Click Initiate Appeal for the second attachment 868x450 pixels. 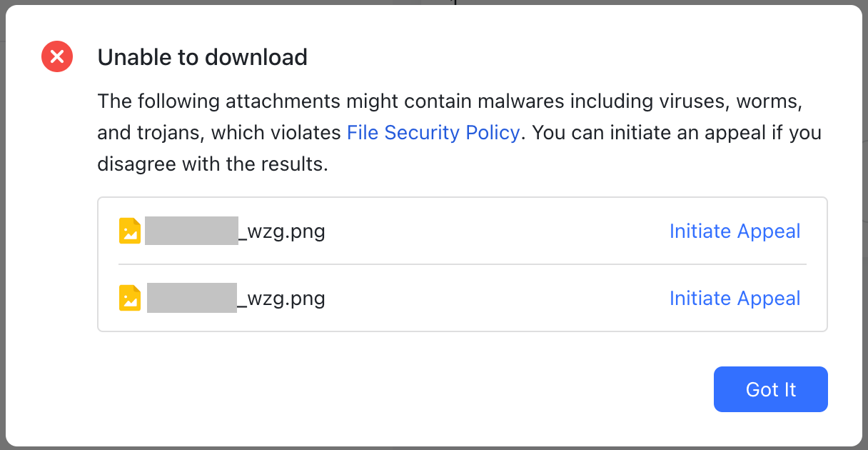[x=735, y=298]
